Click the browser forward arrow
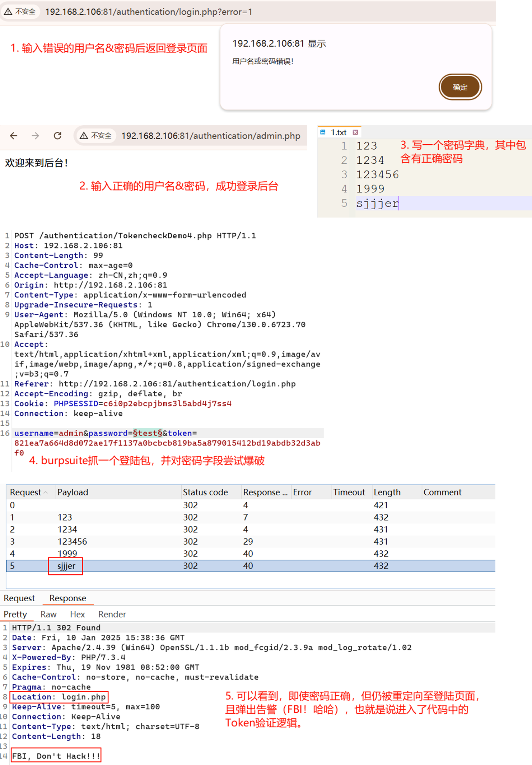This screenshot has width=532, height=765. click(x=35, y=136)
